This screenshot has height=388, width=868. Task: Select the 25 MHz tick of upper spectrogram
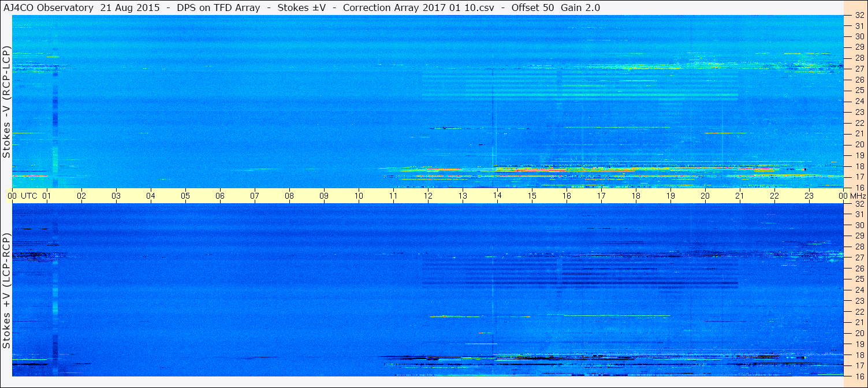(859, 90)
